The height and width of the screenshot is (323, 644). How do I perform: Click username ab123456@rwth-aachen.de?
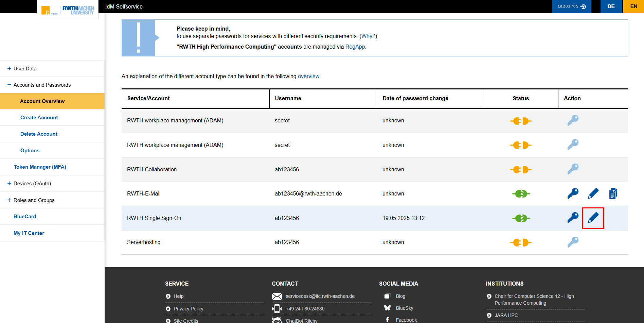pyautogui.click(x=308, y=194)
